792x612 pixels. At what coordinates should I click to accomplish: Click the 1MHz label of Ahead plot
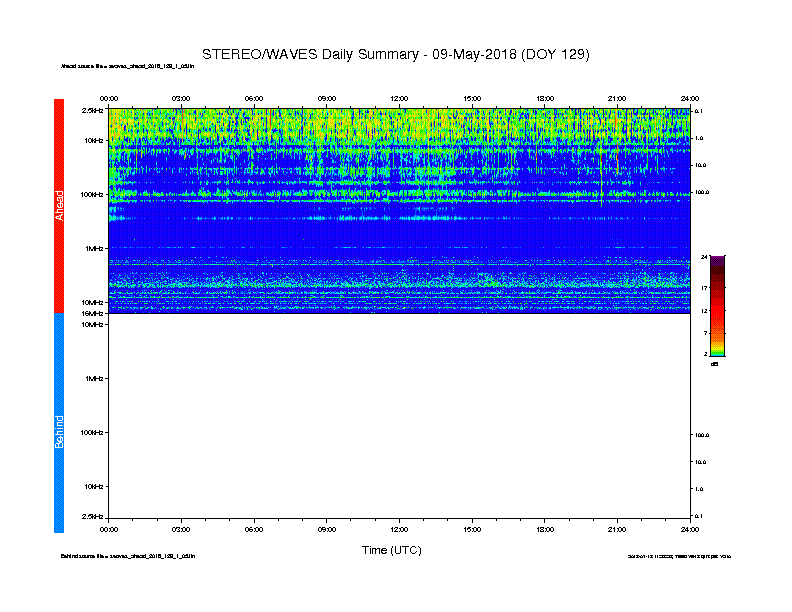94,248
